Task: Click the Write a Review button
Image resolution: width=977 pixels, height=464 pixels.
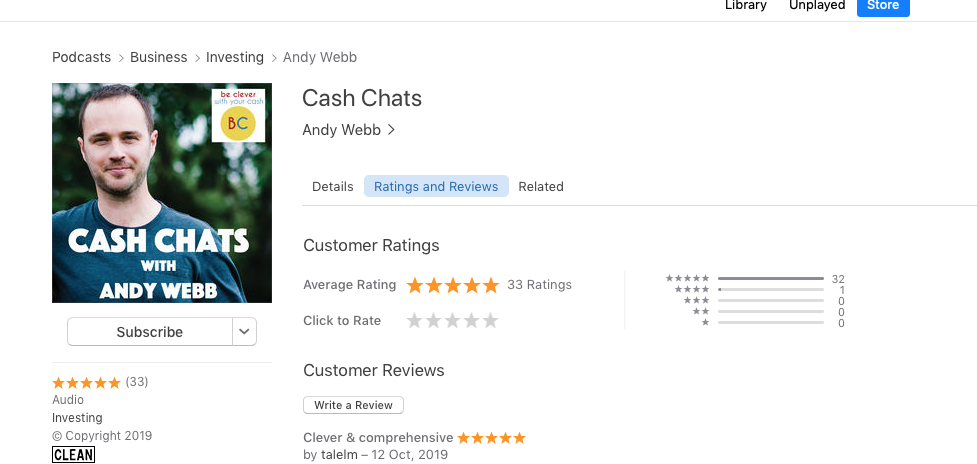Action: 353,405
